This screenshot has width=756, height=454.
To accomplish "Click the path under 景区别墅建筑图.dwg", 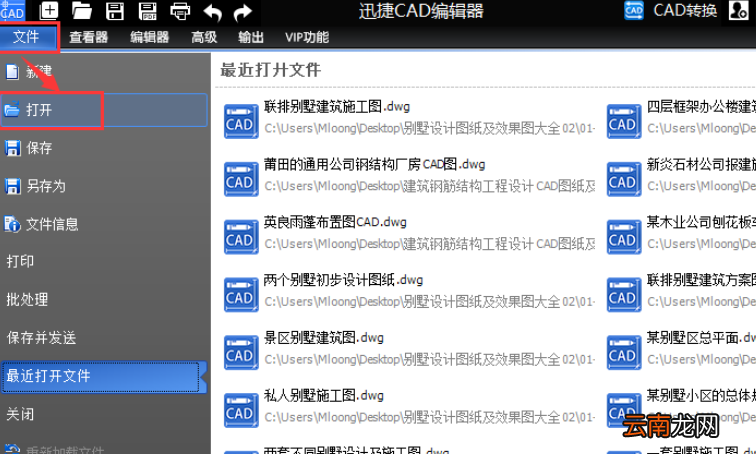I will (430, 359).
